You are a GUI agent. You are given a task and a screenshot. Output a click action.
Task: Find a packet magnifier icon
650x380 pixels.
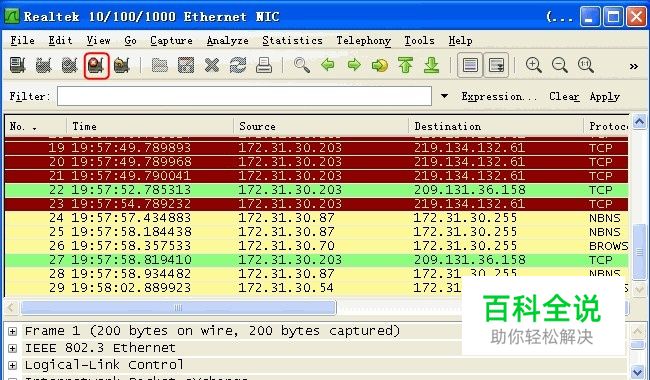click(302, 65)
